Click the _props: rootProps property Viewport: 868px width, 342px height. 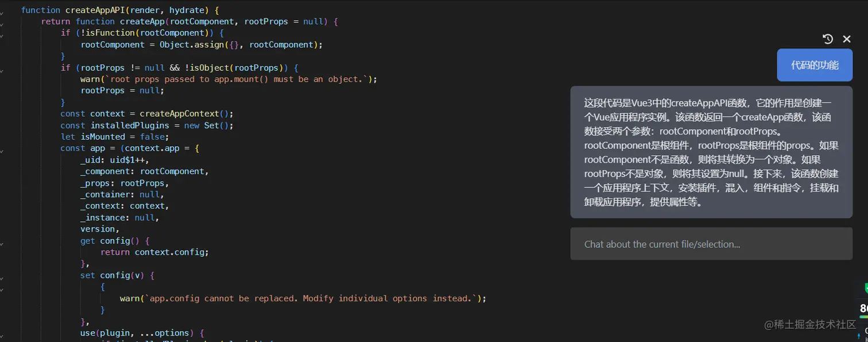click(125, 183)
